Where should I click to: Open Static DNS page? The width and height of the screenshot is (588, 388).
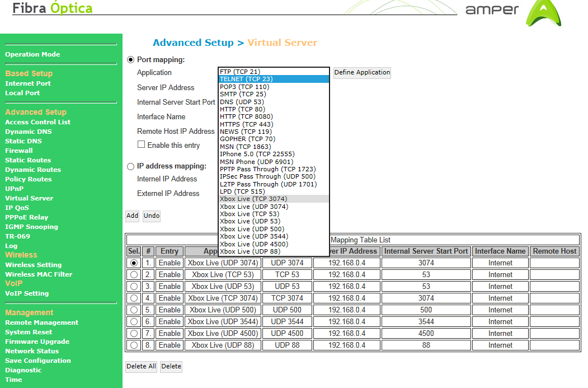23,141
